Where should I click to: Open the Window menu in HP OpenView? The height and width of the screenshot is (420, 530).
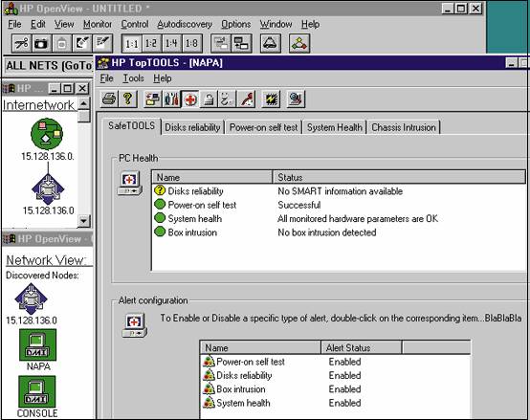point(276,24)
